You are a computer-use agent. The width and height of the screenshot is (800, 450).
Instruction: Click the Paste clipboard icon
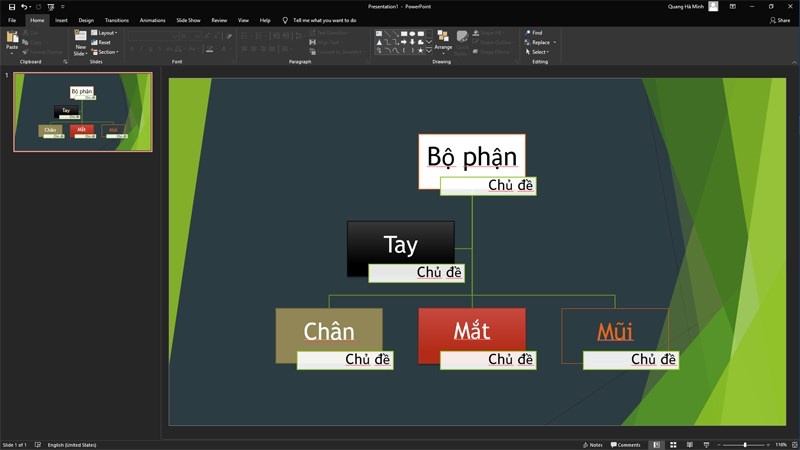pos(12,38)
